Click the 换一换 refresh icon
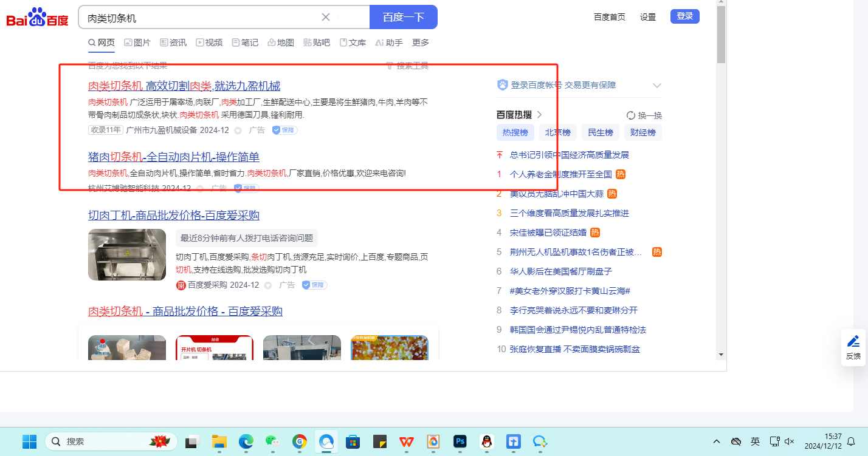This screenshot has width=868, height=456. [631, 115]
